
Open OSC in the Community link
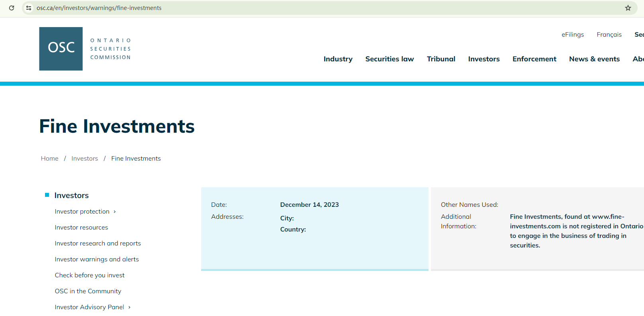[x=88, y=291]
